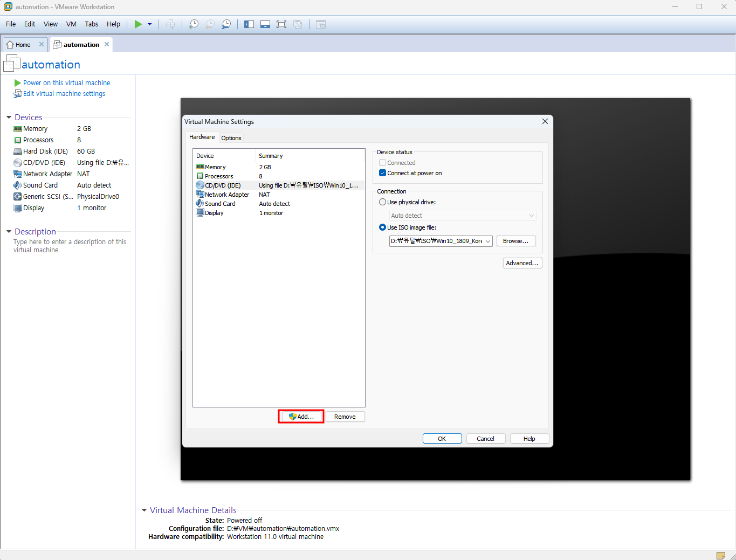The height and width of the screenshot is (560, 736).
Task: Uncheck Connect at power on
Action: (382, 173)
